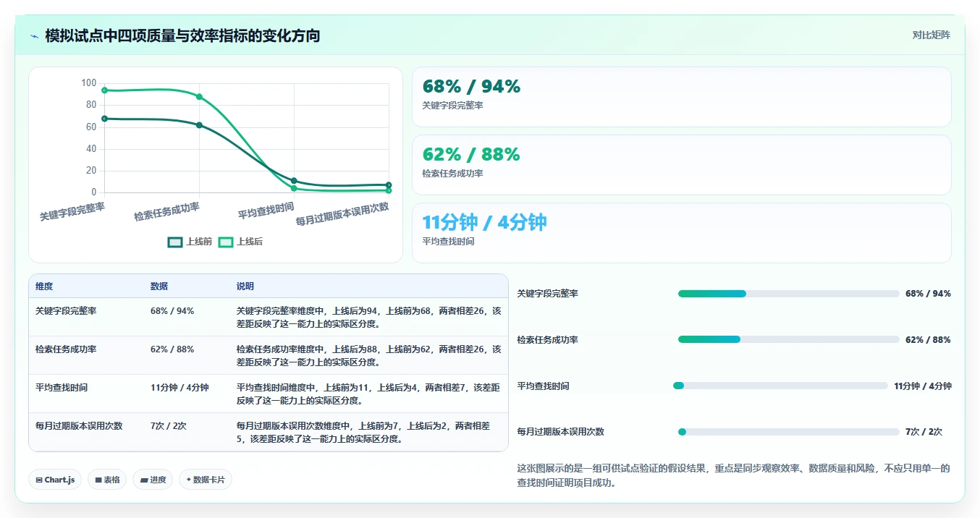The height and width of the screenshot is (518, 980).
Task: Click the 上线后 point above 检索任务成功率 at 88
Action: [199, 97]
